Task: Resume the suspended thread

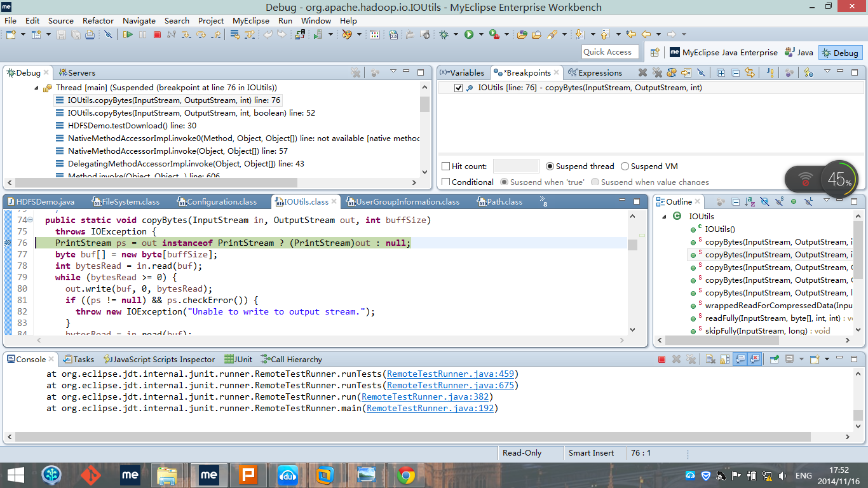Action: (127, 36)
